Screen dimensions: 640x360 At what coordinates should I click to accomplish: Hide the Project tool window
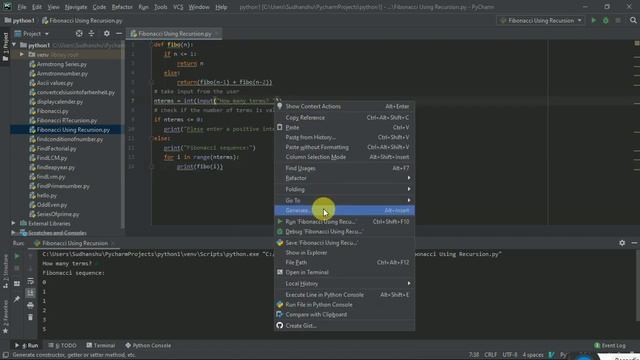(x=119, y=33)
